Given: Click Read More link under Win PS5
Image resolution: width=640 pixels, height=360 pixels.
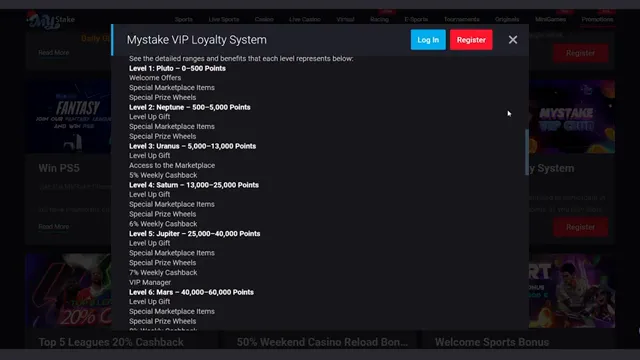Looking at the screenshot, I should (53, 227).
